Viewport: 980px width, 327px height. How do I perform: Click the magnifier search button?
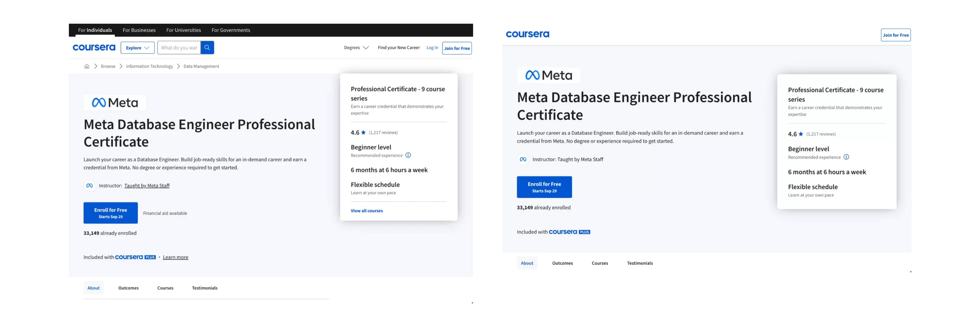tap(207, 48)
